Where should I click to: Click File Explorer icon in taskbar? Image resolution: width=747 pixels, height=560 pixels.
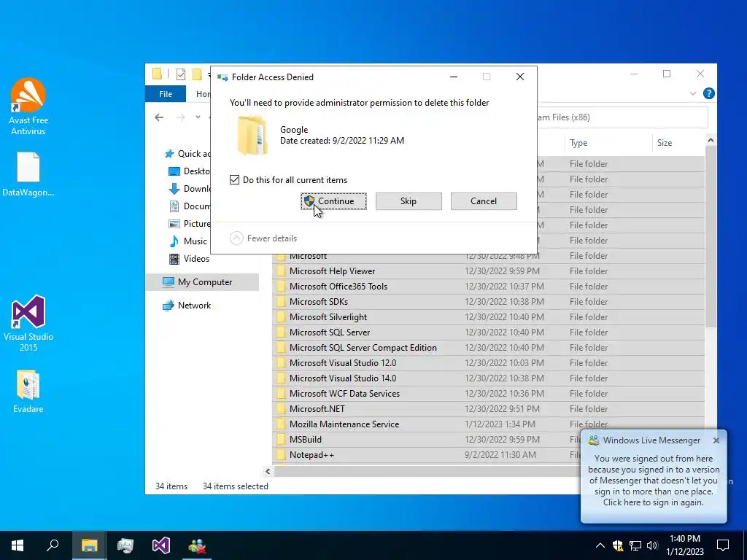(89, 545)
